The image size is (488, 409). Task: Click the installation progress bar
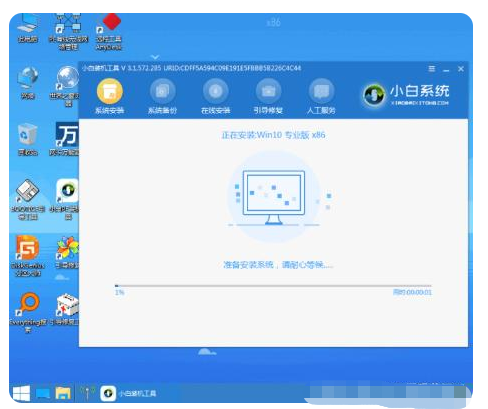(273, 286)
